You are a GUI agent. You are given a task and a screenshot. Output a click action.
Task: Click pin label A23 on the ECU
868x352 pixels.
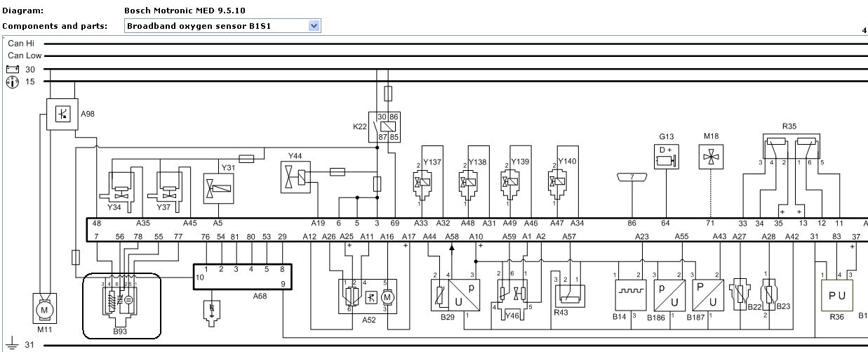pyautogui.click(x=642, y=237)
